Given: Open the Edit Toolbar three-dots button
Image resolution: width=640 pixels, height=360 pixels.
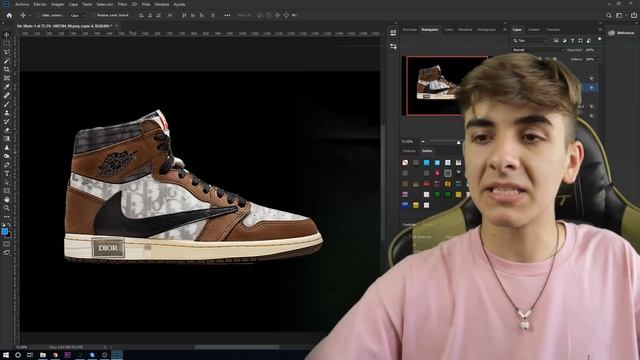Looking at the screenshot, I should coord(7,217).
